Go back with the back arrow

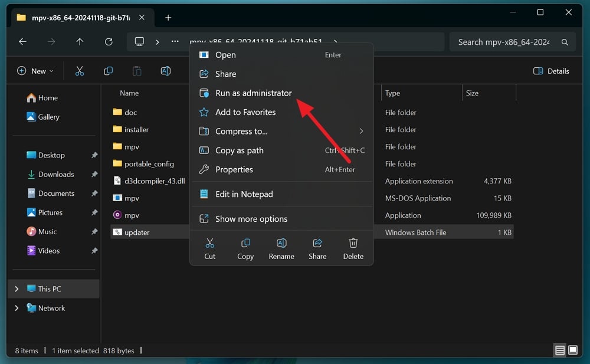tap(22, 42)
